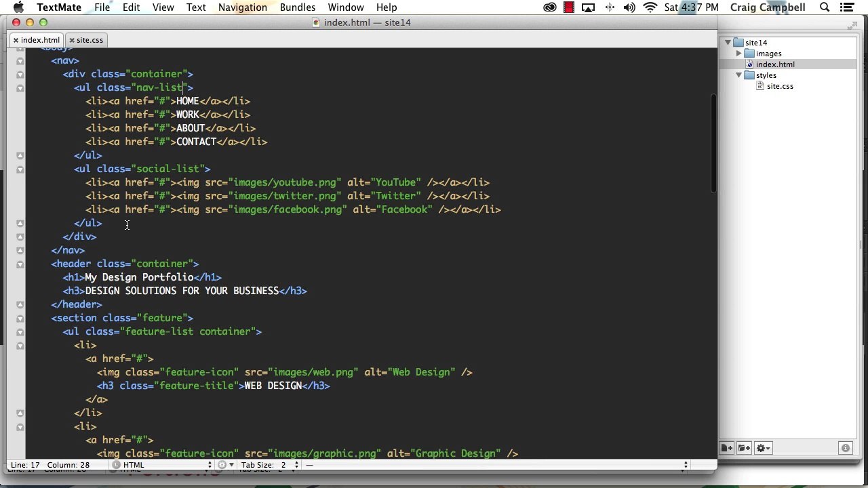868x488 pixels.
Task: Open the Bundles menu
Action: [x=297, y=7]
